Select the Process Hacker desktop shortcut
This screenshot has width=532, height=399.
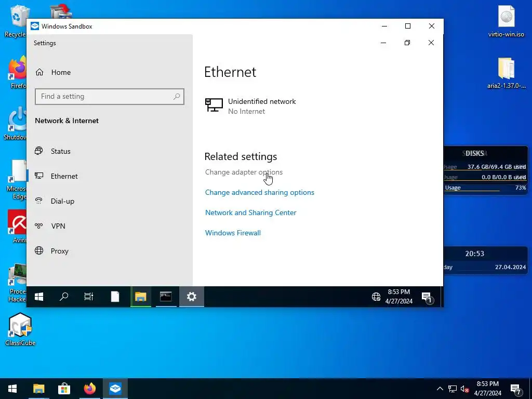[x=17, y=283]
